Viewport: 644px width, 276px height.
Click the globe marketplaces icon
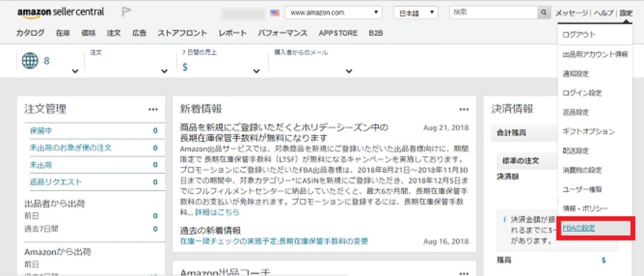(x=30, y=61)
